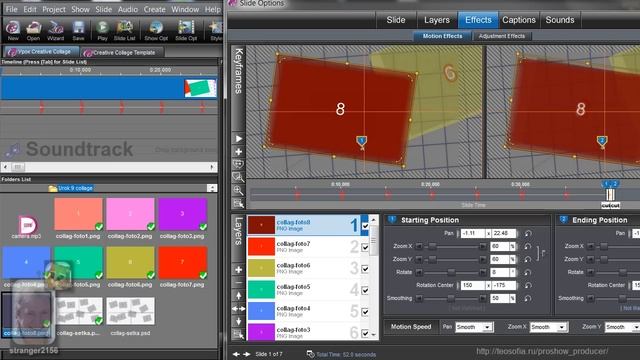Click keyframe marker 1 on the preview
640x360 pixels.
(361, 141)
